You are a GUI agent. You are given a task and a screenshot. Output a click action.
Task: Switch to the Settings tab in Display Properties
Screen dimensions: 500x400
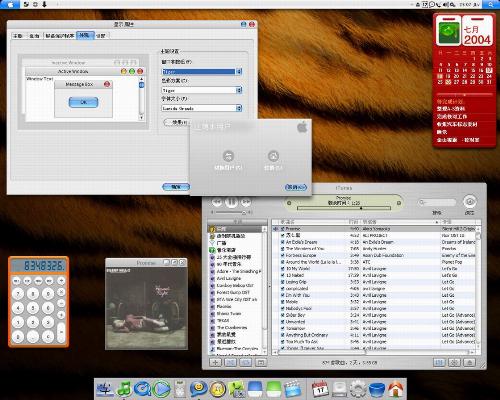pyautogui.click(x=101, y=36)
